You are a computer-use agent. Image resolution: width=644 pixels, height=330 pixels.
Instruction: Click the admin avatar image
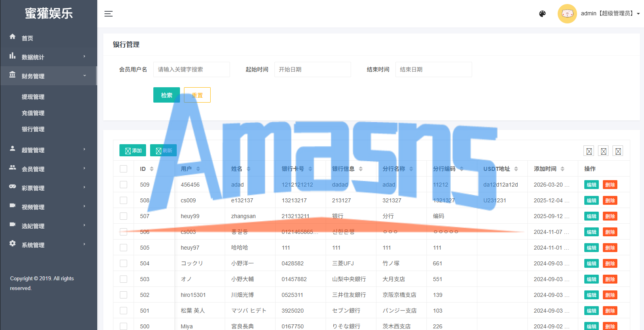click(x=567, y=14)
